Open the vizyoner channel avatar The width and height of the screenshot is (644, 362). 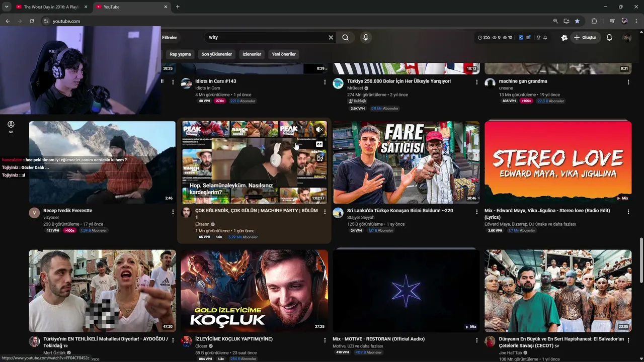34,213
